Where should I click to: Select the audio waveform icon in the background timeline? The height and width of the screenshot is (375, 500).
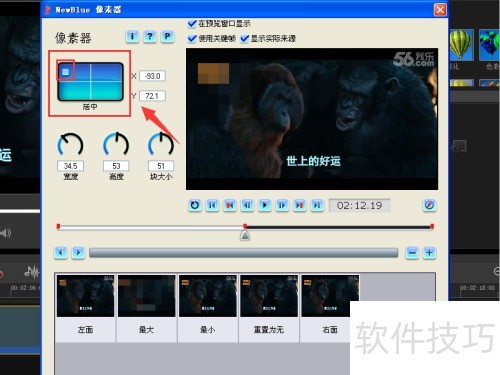(31, 272)
